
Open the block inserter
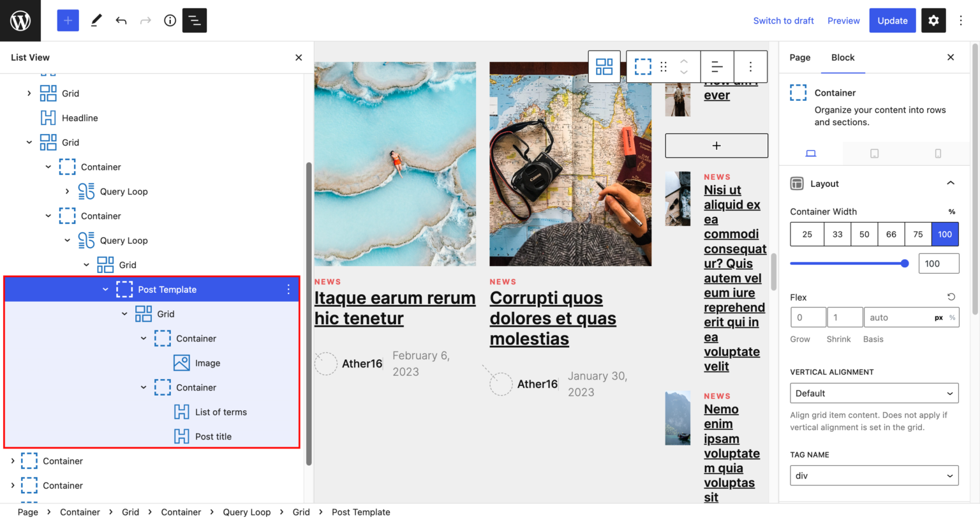tap(68, 20)
